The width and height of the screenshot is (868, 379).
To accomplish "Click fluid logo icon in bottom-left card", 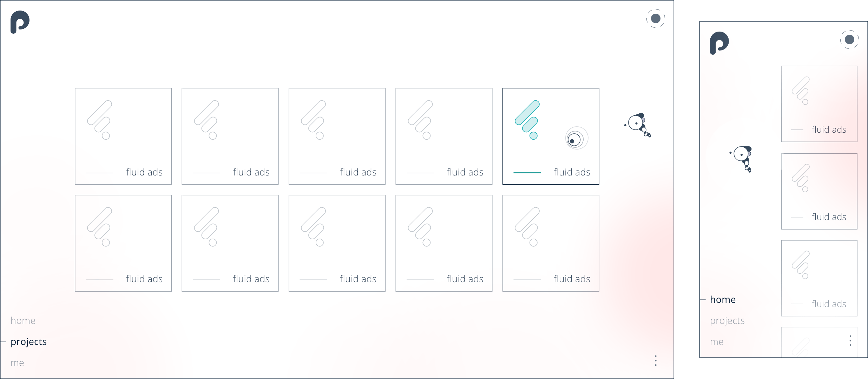I will click(99, 226).
